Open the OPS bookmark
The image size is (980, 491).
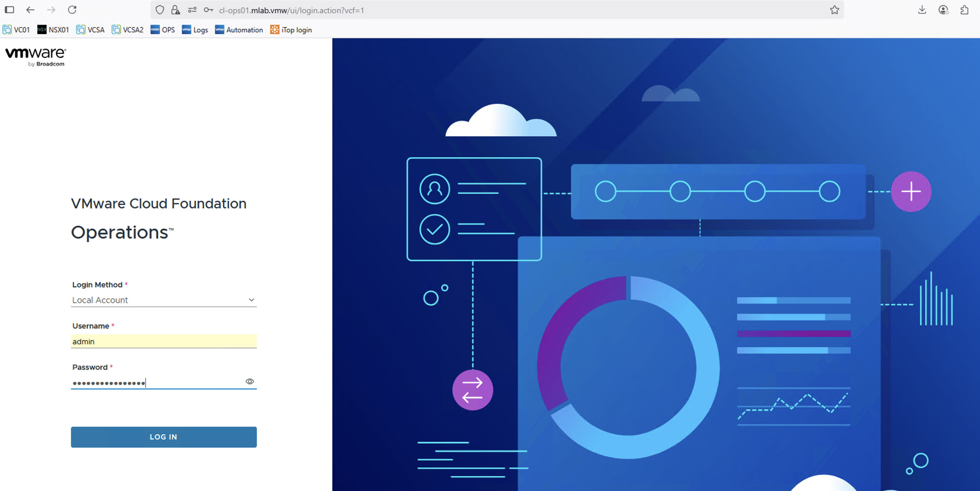[x=163, y=30]
